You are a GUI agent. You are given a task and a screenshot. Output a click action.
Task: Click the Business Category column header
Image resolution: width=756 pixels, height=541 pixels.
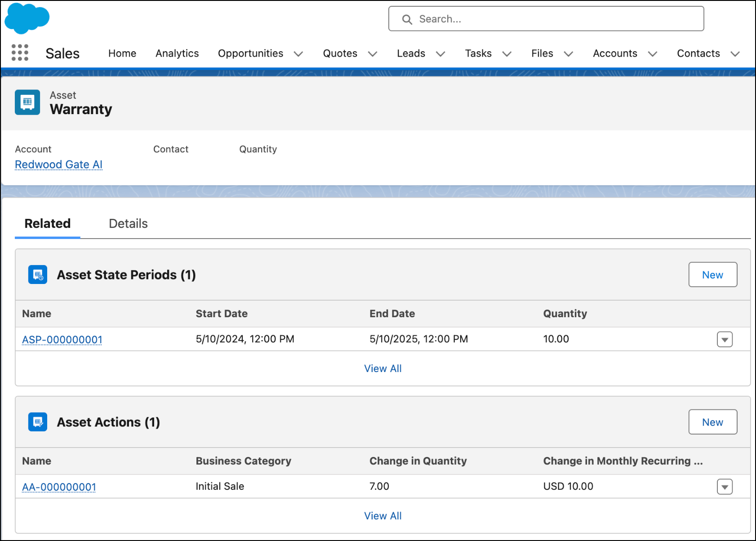point(243,461)
